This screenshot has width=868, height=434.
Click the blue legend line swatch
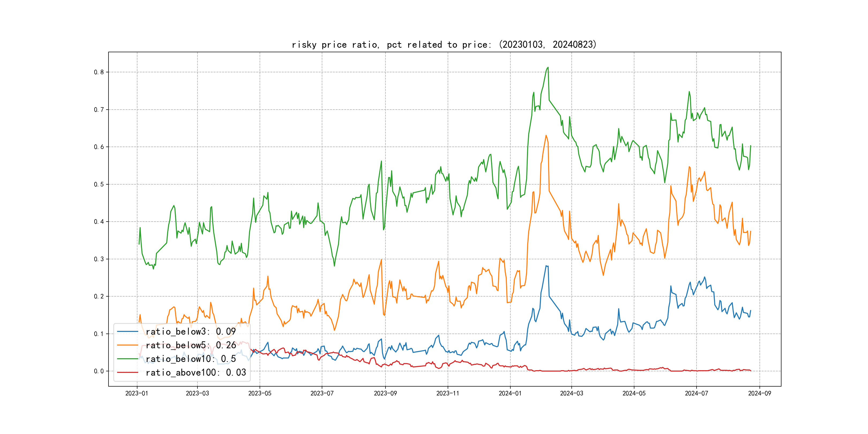click(x=128, y=332)
